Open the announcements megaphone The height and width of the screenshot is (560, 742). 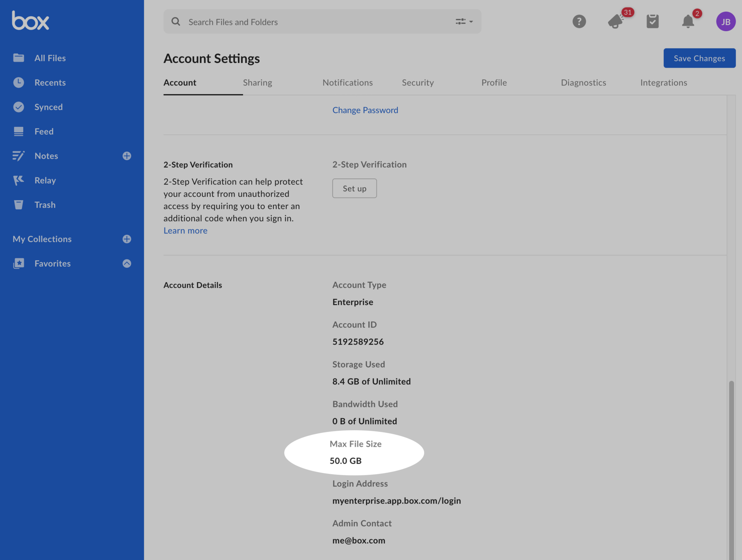tap(615, 21)
